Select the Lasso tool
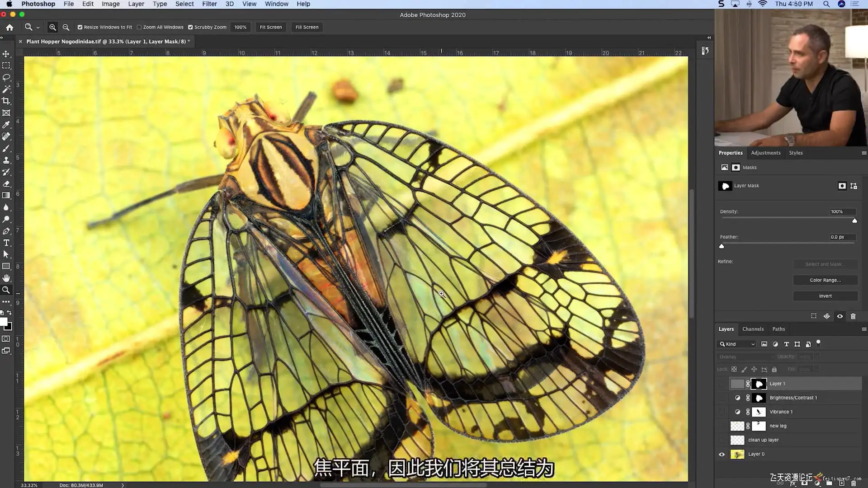The width and height of the screenshot is (868, 488). (6, 77)
